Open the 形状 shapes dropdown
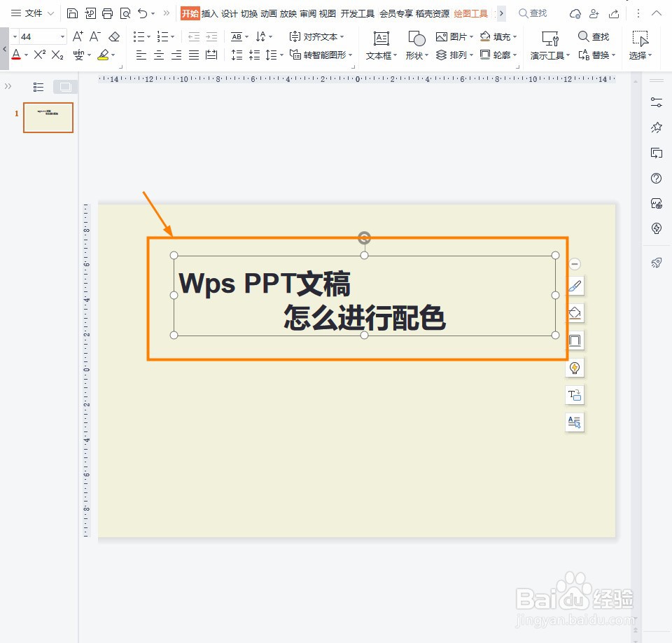This screenshot has height=643, width=672. (416, 55)
